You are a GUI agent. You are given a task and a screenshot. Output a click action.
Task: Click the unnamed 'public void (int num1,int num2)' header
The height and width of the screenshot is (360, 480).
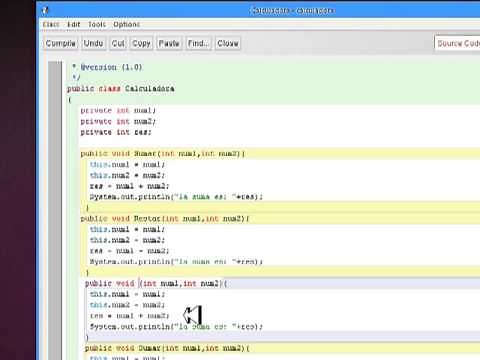(156, 283)
